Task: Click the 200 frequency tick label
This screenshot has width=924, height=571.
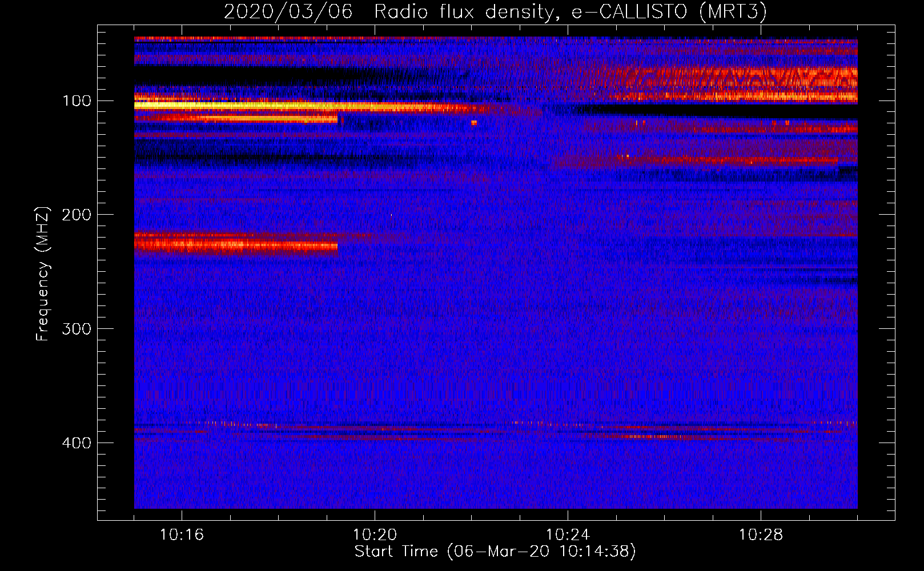Action: pos(77,215)
